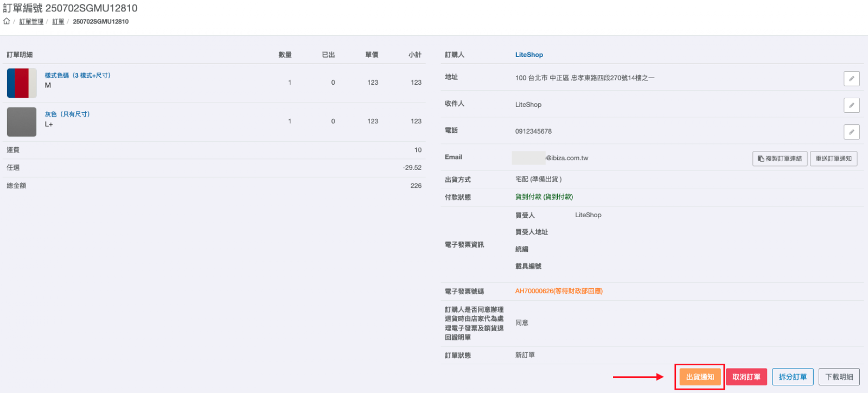Open 訂單 breadcrumb link
This screenshot has width=868, height=393.
tap(58, 22)
